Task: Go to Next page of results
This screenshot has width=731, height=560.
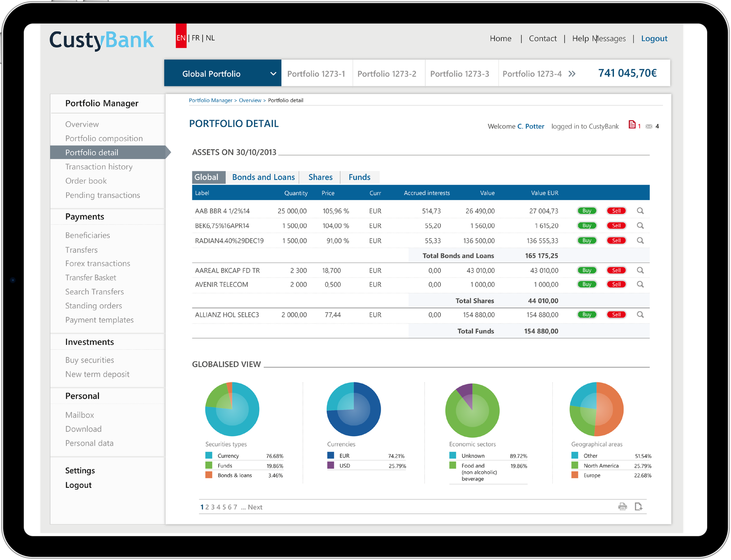Action: click(255, 507)
